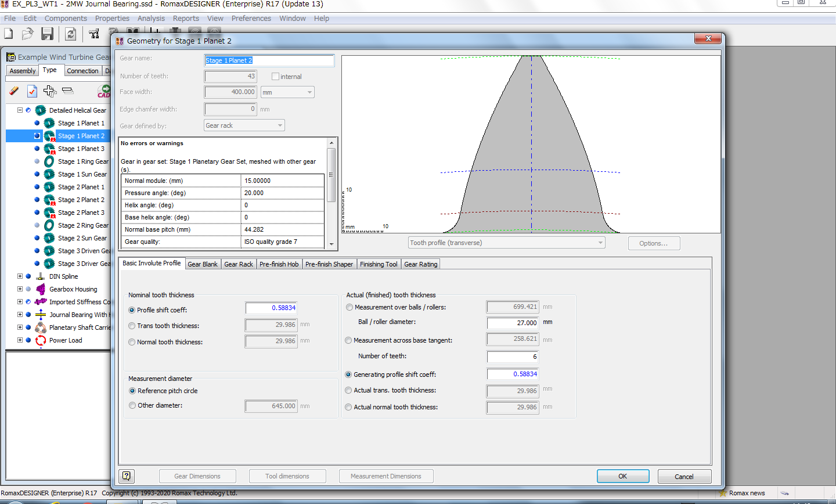The height and width of the screenshot is (504, 836).
Task: Click the Gear name input field
Action: coord(269,60)
